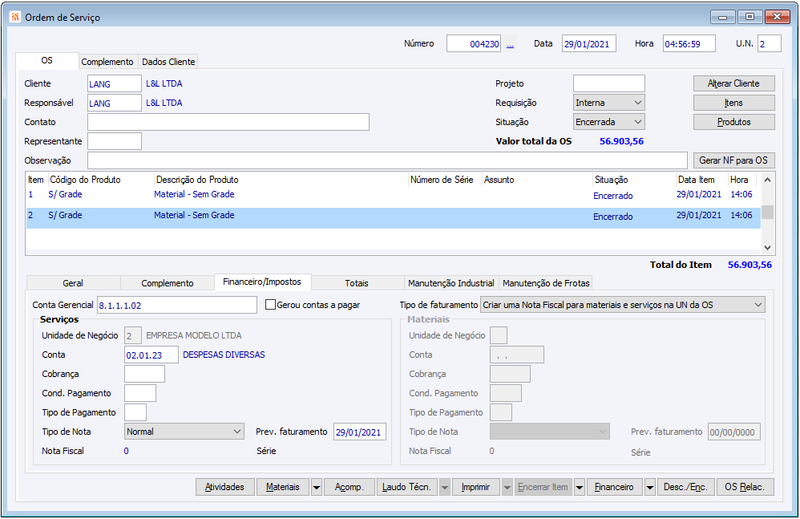
Task: Tick the 'Gerou contas a pagar' checkbox
Action: (270, 304)
